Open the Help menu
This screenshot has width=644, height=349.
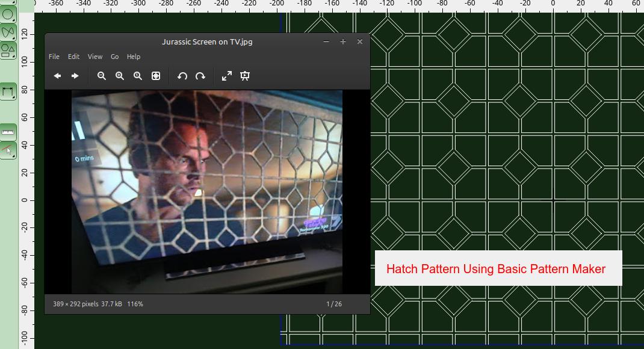(134, 57)
